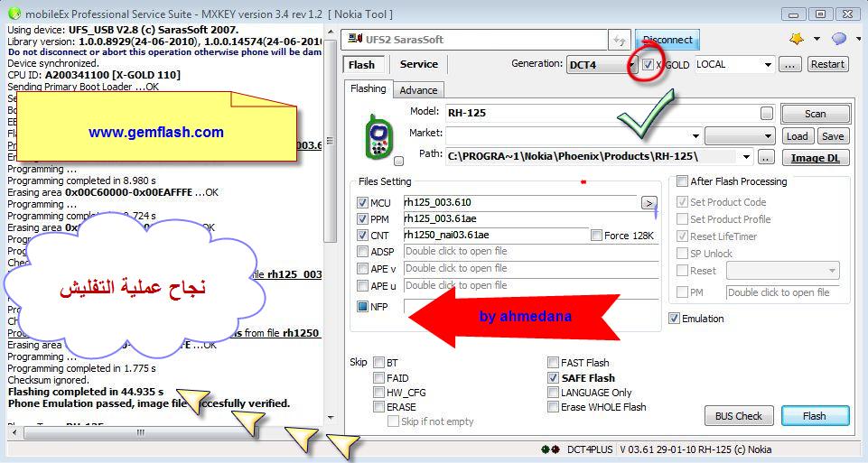This screenshot has width=868, height=463.
Task: Open dropdown arrow next to chat icon
Action: (859, 39)
